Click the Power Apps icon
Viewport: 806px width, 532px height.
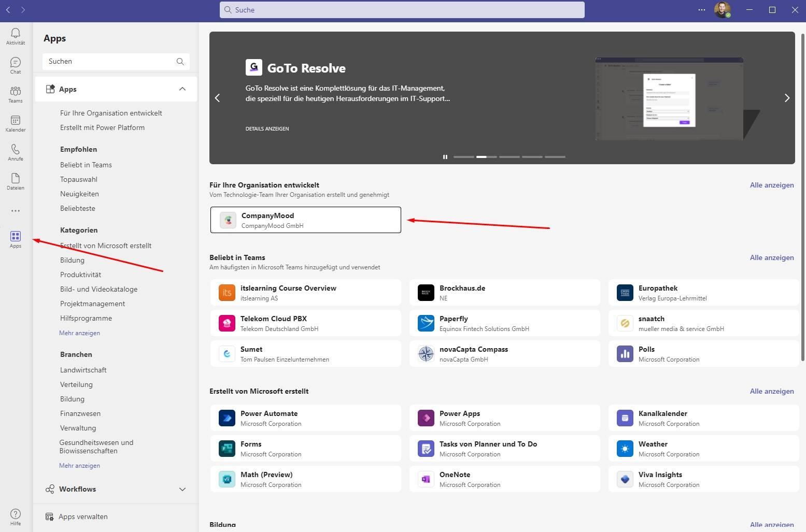pyautogui.click(x=426, y=418)
